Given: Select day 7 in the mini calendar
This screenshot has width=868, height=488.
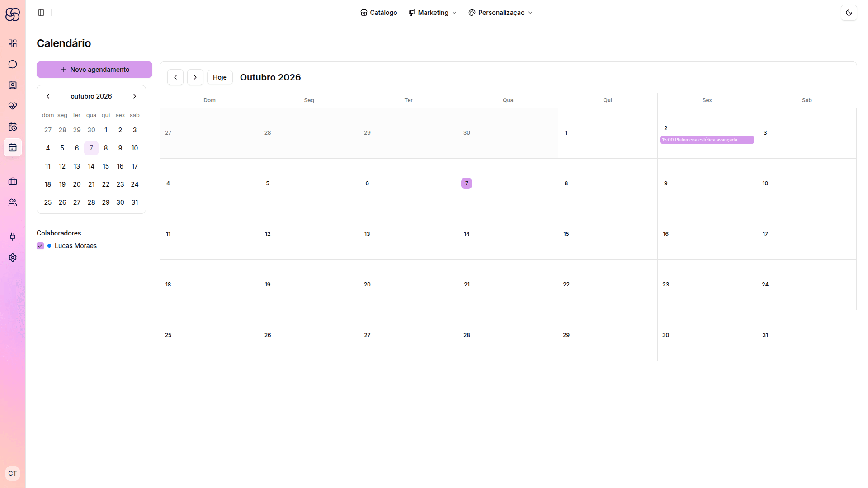Looking at the screenshot, I should pyautogui.click(x=91, y=148).
